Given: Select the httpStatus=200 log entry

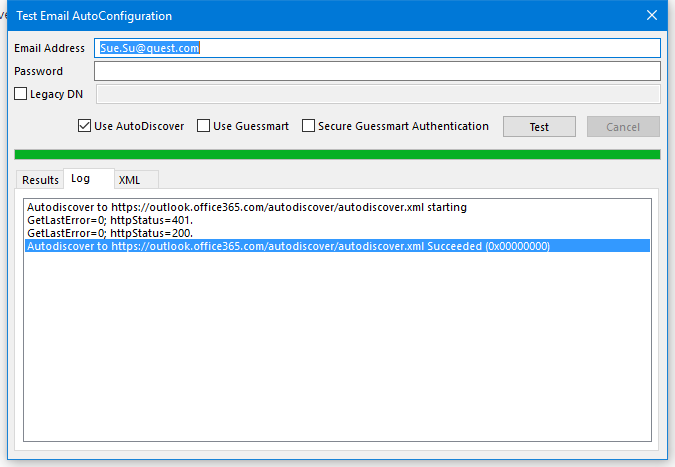Looking at the screenshot, I should tap(110, 233).
